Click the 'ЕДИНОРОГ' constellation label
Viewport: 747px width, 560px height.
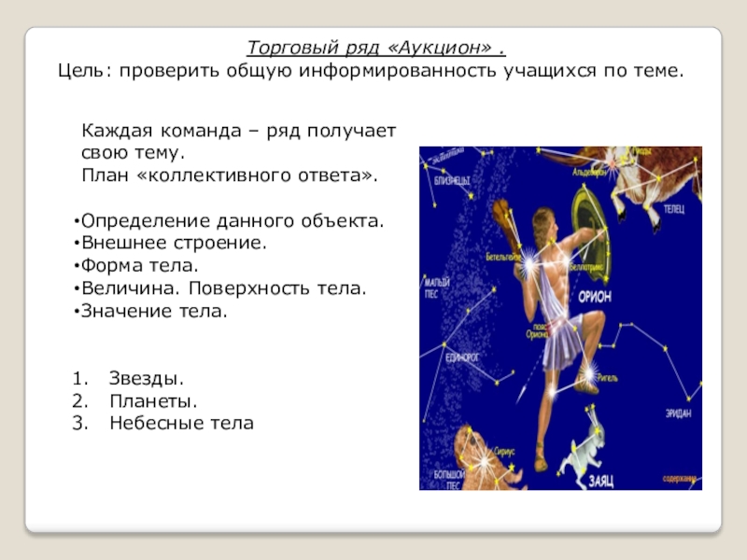pos(462,357)
